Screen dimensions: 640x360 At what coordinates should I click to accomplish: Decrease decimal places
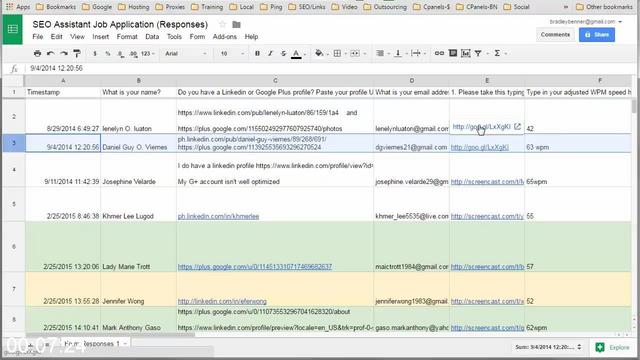(x=120, y=53)
